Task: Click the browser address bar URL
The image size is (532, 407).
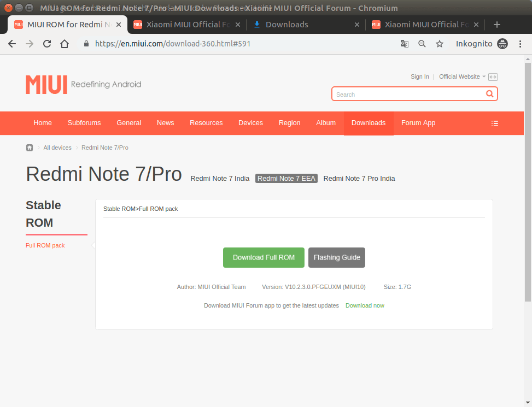Action: (173, 44)
